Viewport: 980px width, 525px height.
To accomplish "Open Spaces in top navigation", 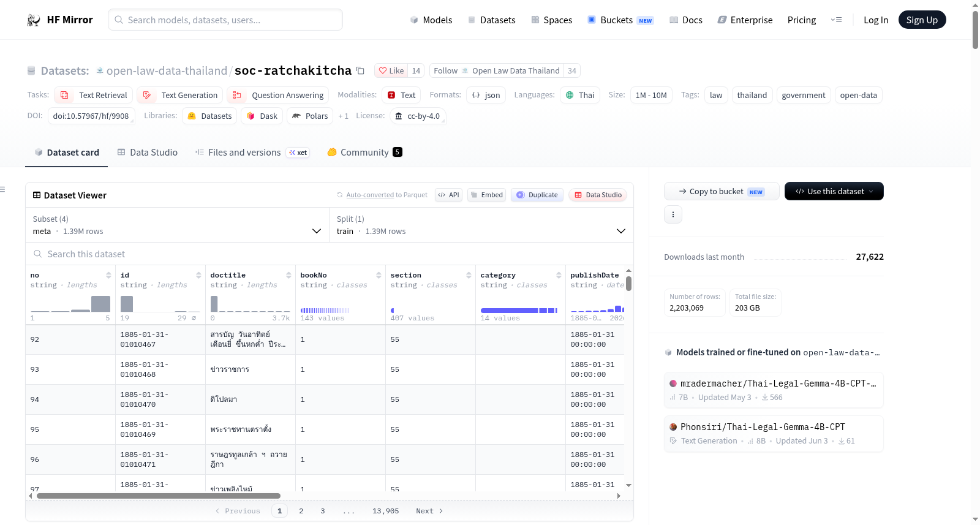I will [552, 20].
